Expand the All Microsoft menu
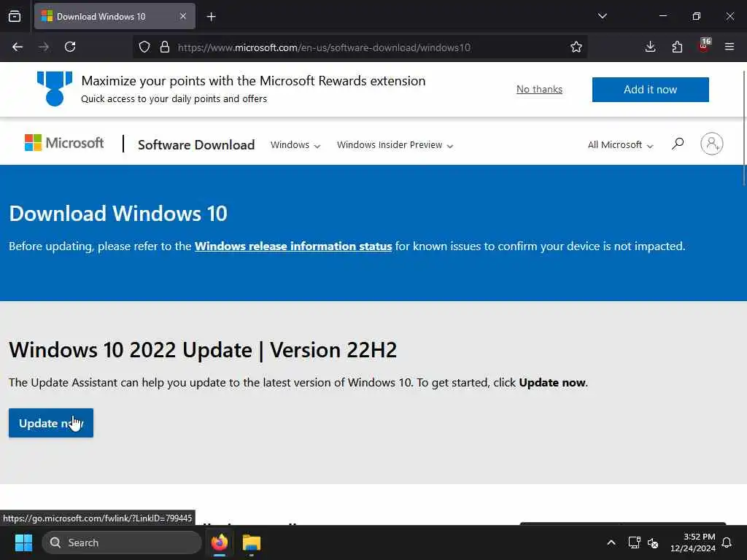Viewport: 747px width, 560px height. (x=620, y=145)
